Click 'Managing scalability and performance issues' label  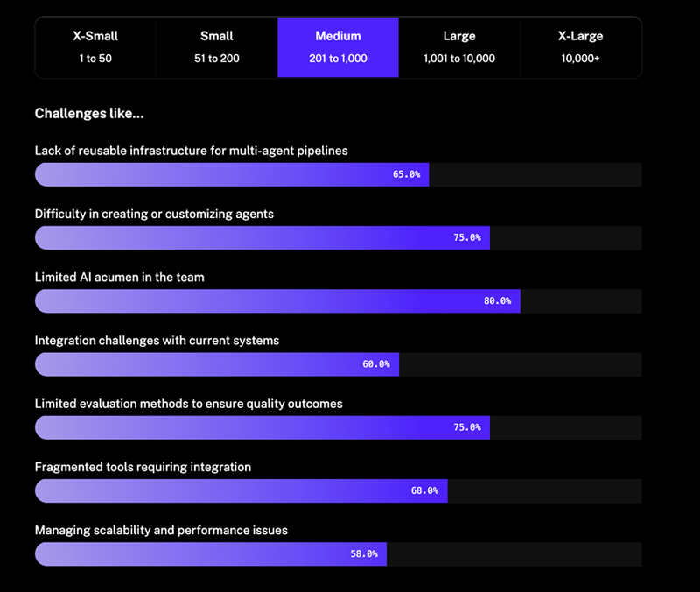coord(161,530)
